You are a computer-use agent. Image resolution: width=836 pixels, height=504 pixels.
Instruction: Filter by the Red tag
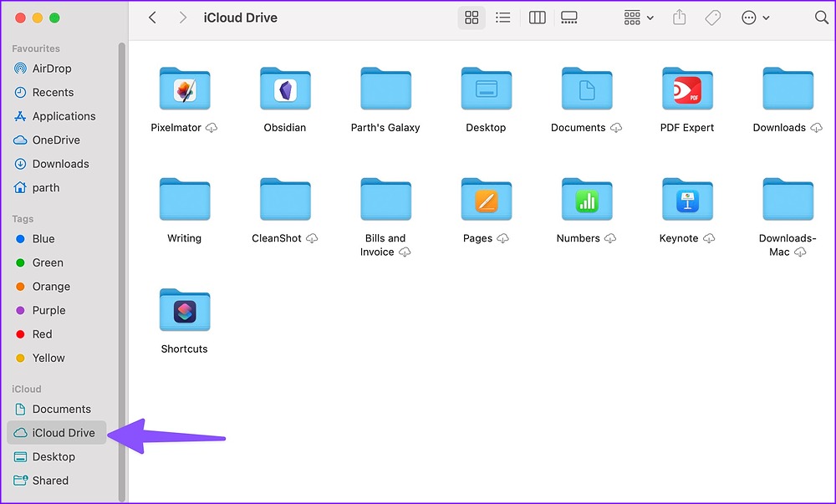coord(42,334)
